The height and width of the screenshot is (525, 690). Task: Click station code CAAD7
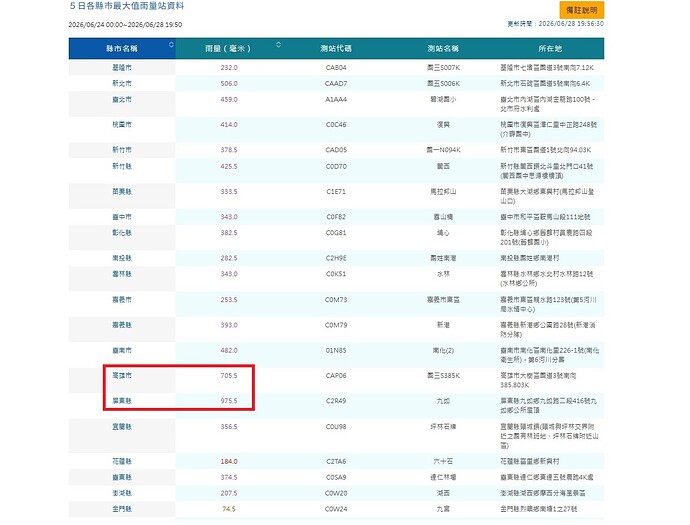336,83
